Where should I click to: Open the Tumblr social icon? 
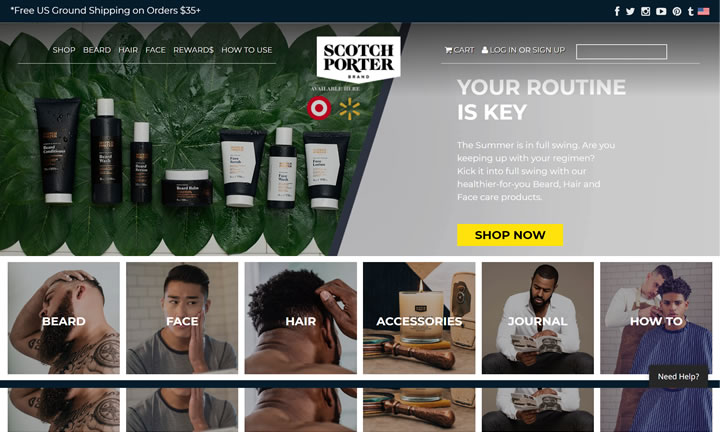tap(691, 11)
